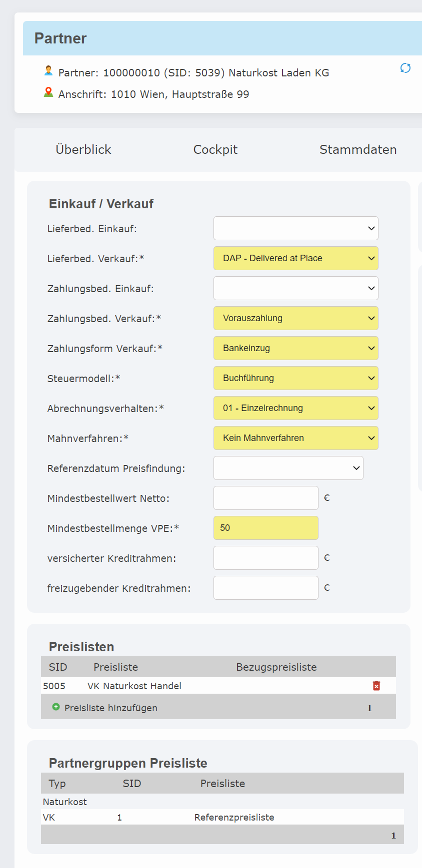422x868 pixels.
Task: Go to the Stammdaten tab
Action: (x=358, y=149)
